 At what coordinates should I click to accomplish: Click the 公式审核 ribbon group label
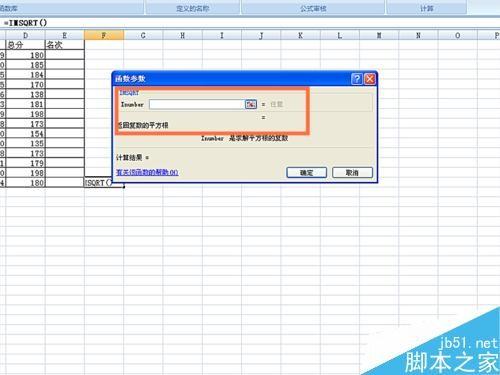[313, 8]
